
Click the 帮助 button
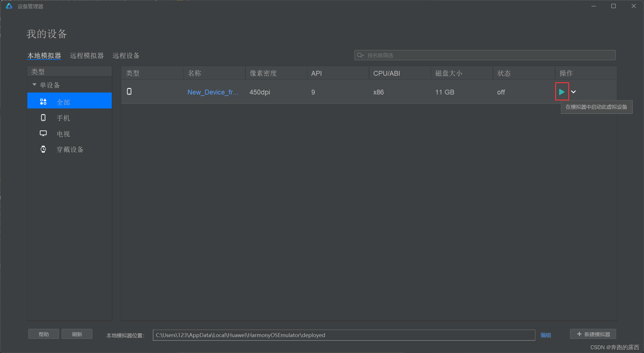click(x=44, y=334)
